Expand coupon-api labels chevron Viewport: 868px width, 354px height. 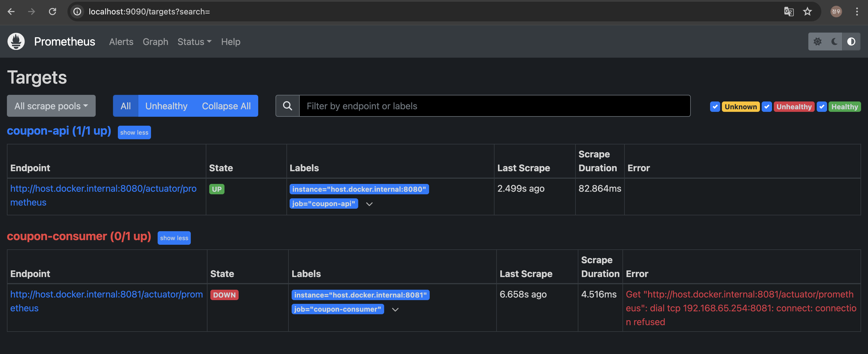click(369, 204)
